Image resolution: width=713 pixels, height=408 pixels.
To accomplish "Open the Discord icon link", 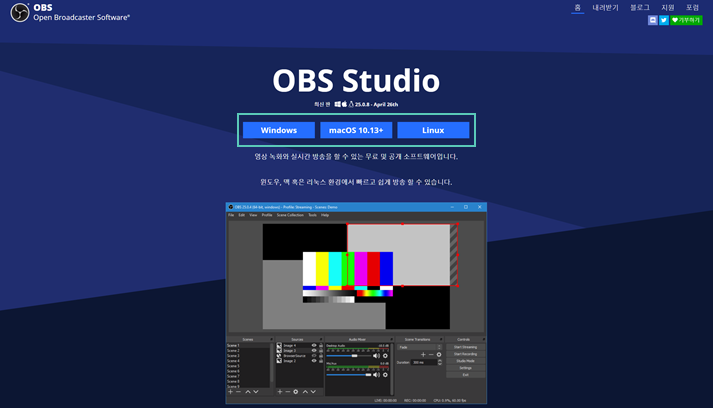I will point(653,20).
